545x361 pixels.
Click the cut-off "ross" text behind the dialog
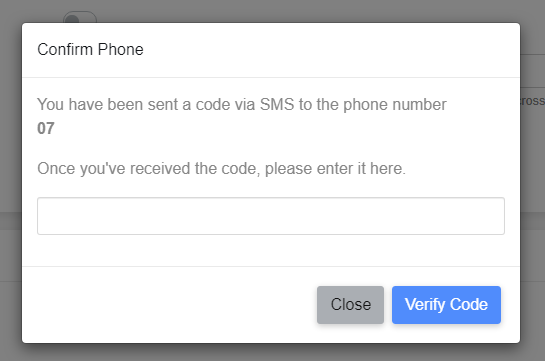(x=533, y=101)
